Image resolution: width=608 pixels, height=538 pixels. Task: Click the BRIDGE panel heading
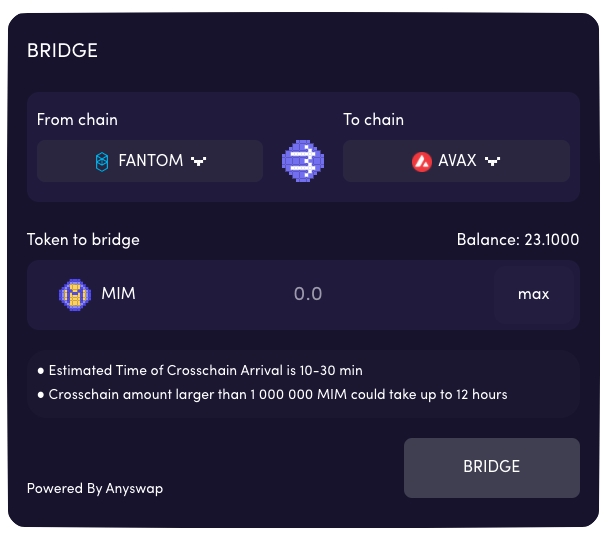(x=62, y=51)
